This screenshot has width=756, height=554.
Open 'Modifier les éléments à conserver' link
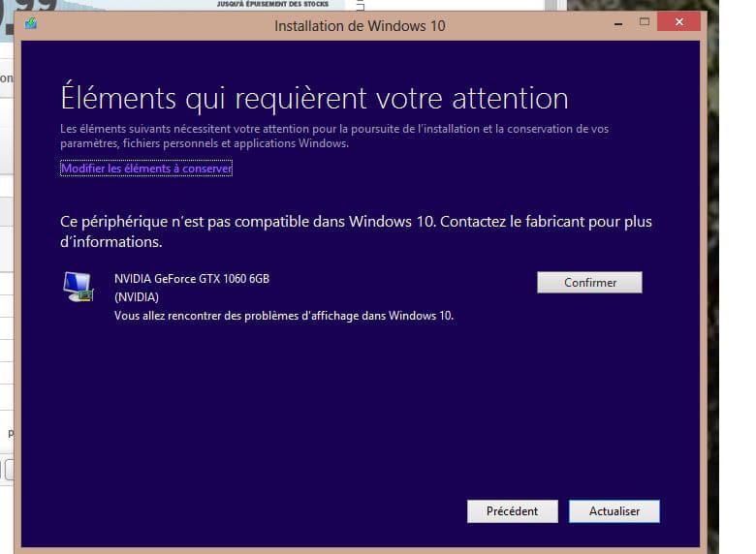click(x=146, y=169)
